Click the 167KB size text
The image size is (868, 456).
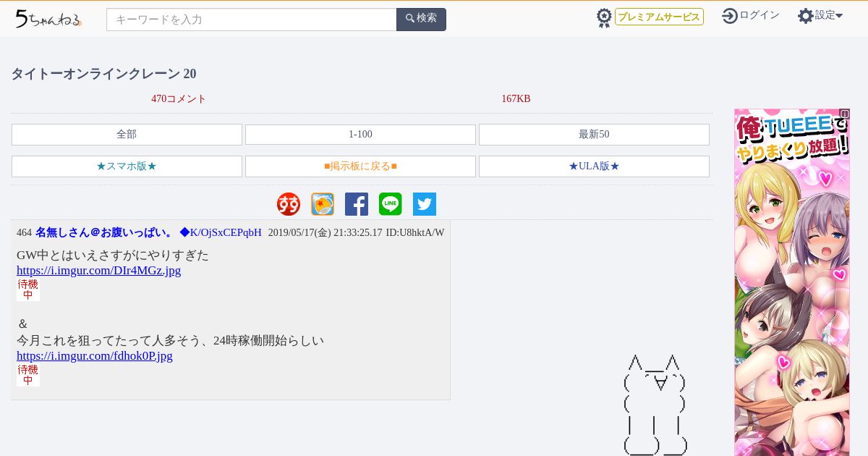coord(516,99)
